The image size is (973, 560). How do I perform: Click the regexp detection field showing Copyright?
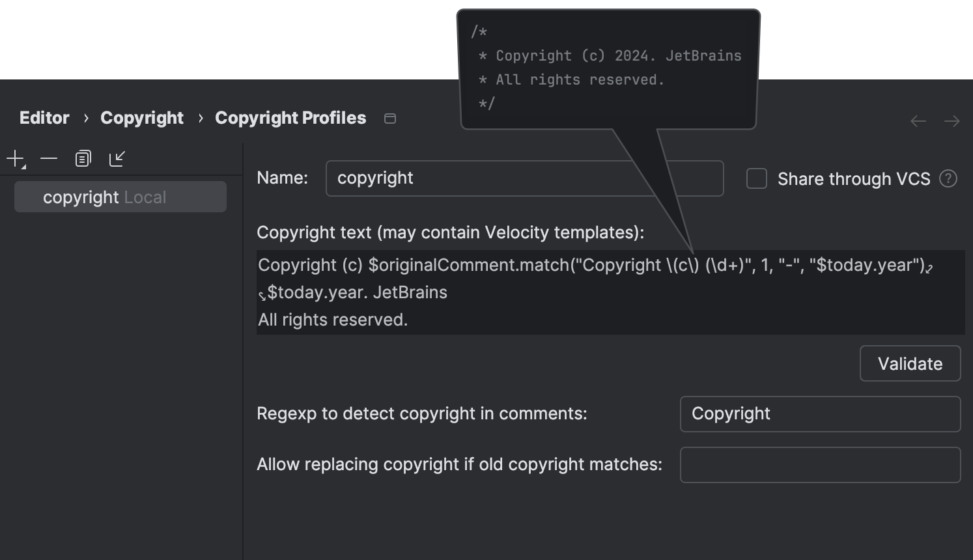pyautogui.click(x=819, y=413)
